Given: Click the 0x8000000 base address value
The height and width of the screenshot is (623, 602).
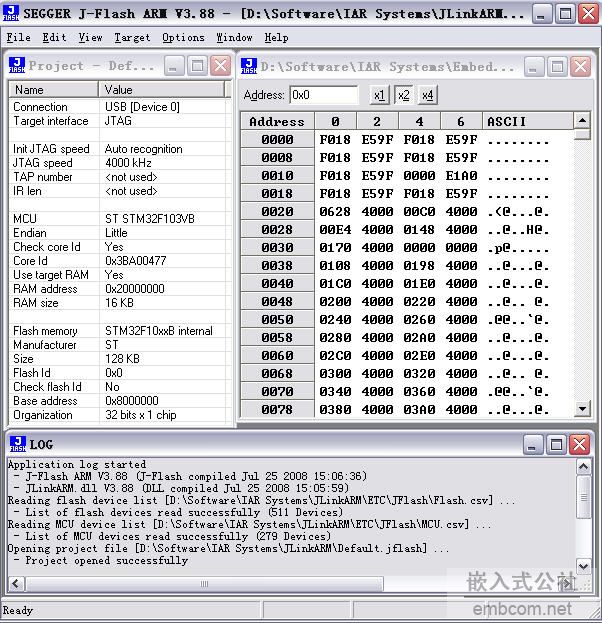Looking at the screenshot, I should pos(132,401).
